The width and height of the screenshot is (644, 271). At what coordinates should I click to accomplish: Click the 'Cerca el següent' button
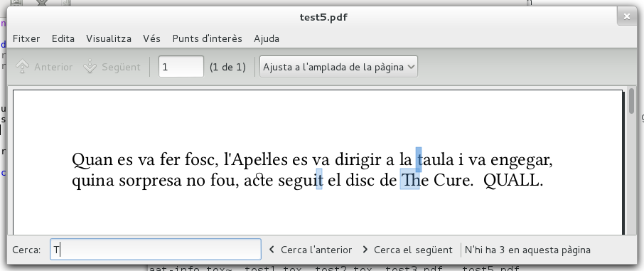tap(407, 250)
